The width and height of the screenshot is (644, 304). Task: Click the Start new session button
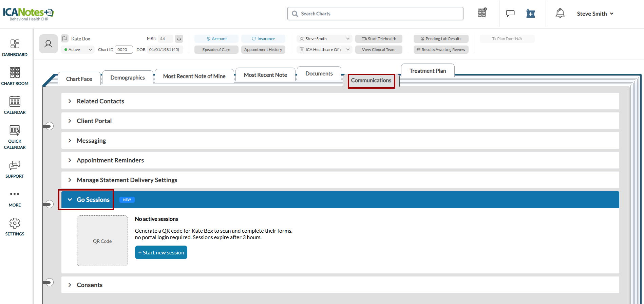pos(161,252)
